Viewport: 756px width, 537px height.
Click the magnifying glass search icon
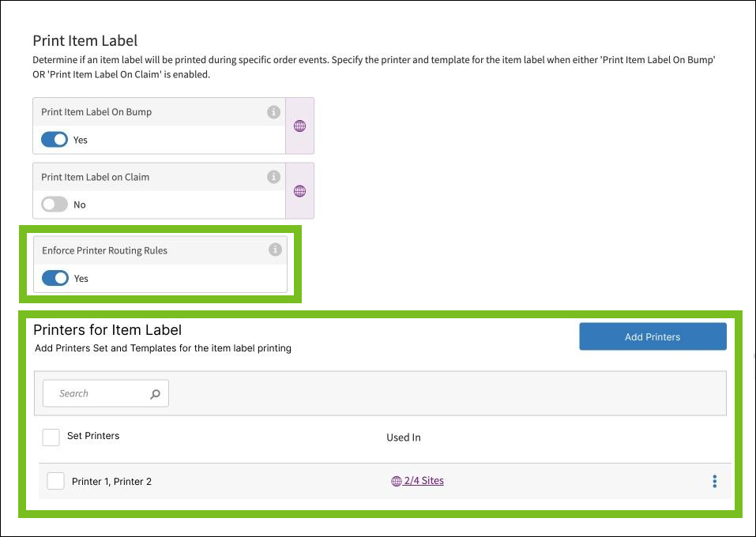pyautogui.click(x=156, y=394)
